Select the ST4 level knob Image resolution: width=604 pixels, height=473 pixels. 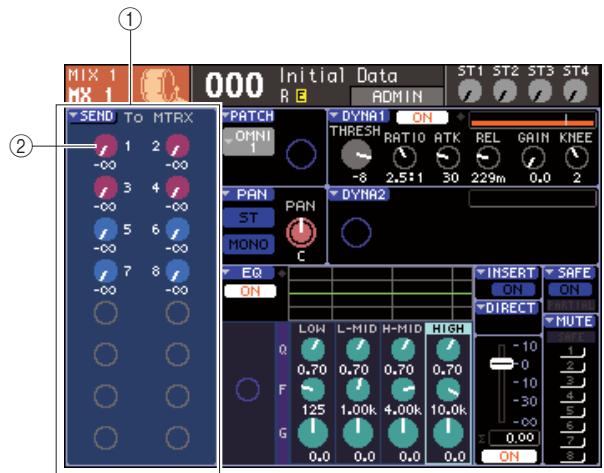(575, 91)
